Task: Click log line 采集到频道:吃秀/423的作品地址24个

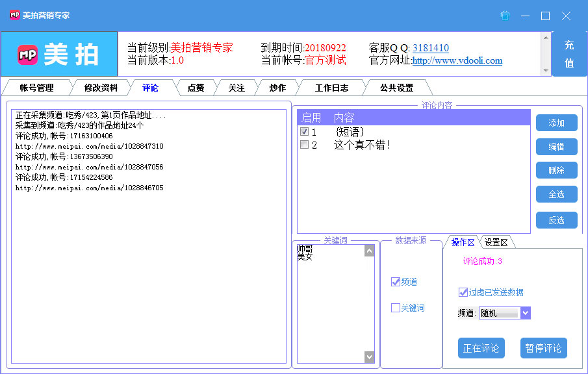Action: pyautogui.click(x=79, y=125)
